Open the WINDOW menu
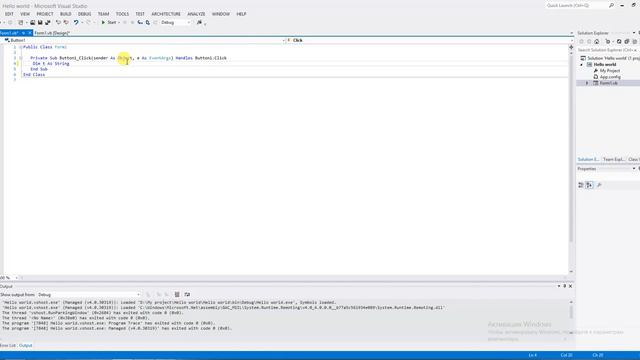The height and width of the screenshot is (360, 640). [220, 14]
